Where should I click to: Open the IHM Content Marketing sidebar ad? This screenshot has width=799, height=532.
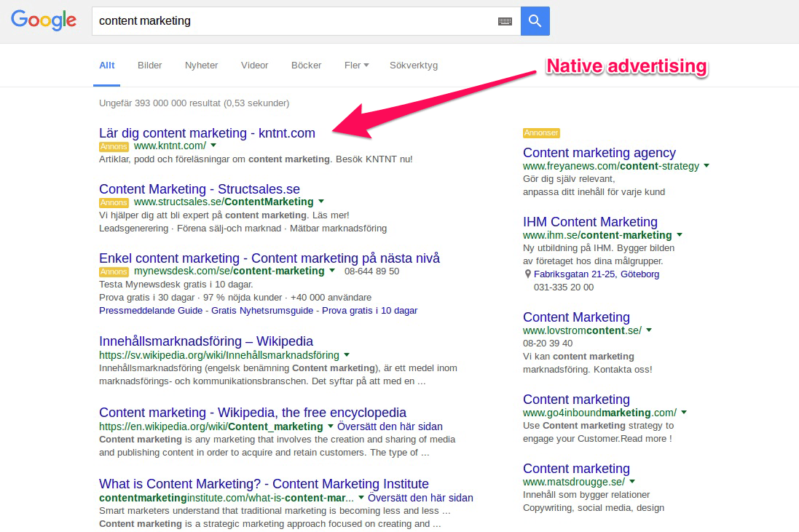590,222
